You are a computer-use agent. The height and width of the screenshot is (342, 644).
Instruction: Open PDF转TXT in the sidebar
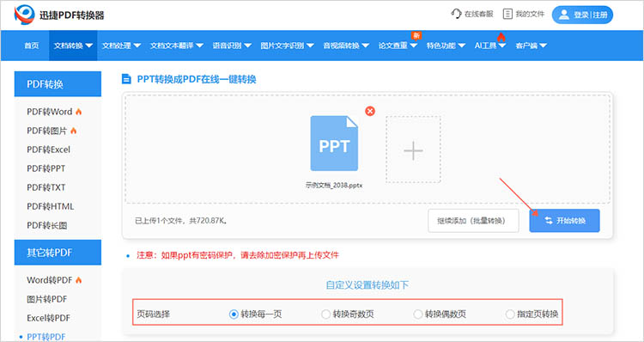point(46,187)
